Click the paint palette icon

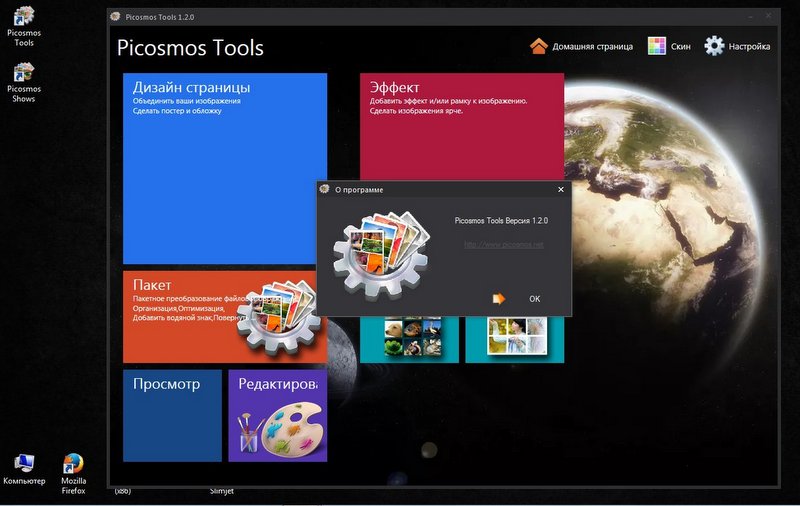(x=292, y=429)
